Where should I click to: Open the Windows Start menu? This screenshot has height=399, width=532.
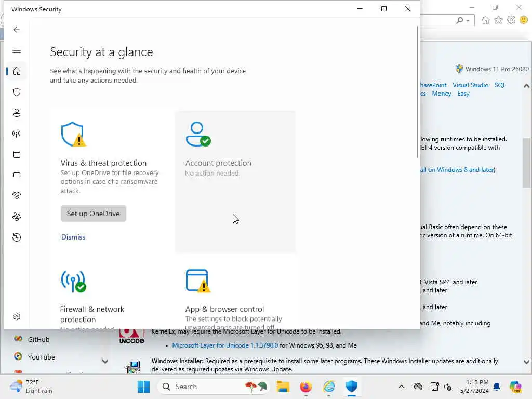click(x=143, y=387)
